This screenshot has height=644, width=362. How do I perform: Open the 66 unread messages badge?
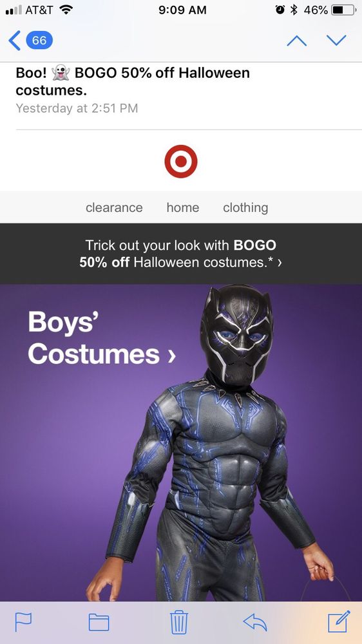click(39, 41)
